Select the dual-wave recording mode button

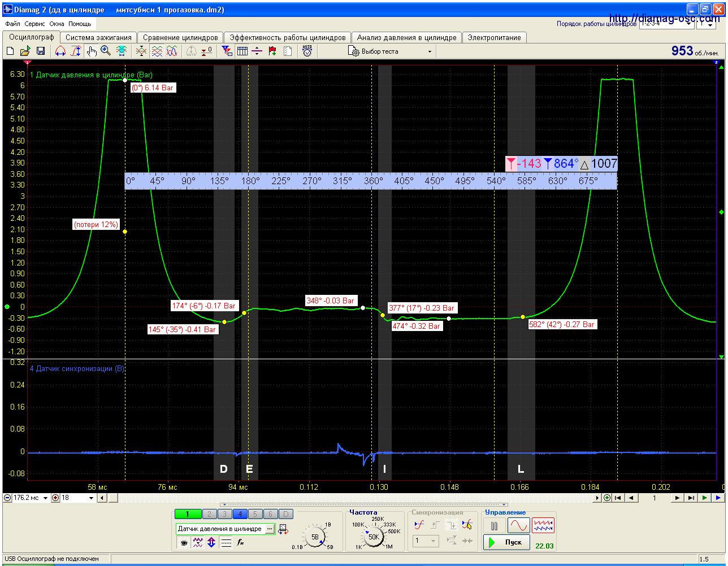[543, 526]
